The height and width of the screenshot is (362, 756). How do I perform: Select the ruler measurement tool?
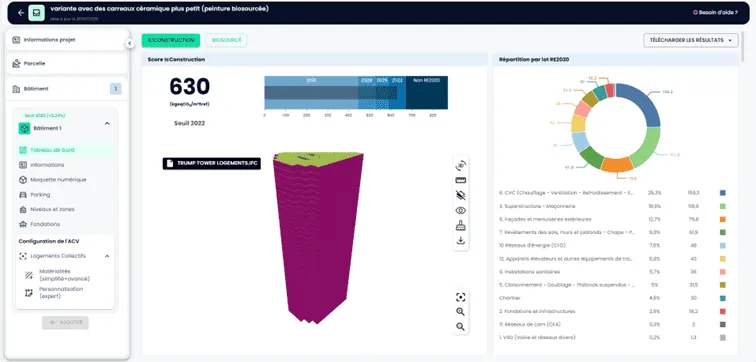(460, 180)
